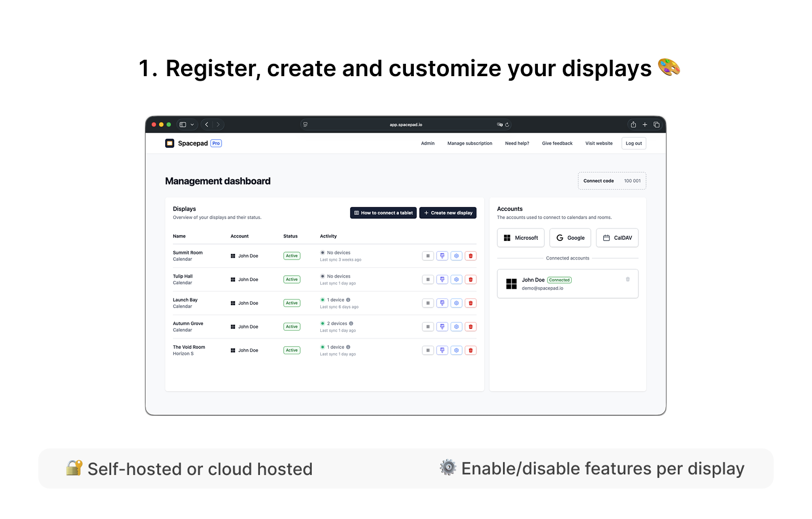Open page reader icon in address bar
Screen dimensions: 812x519
click(305, 125)
